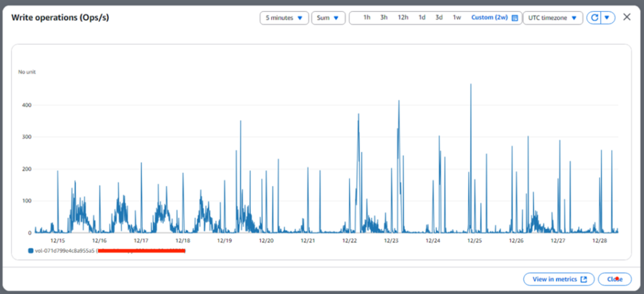Image resolution: width=644 pixels, height=294 pixels.
Task: Expand the UTC timezone dropdown
Action: [x=552, y=18]
